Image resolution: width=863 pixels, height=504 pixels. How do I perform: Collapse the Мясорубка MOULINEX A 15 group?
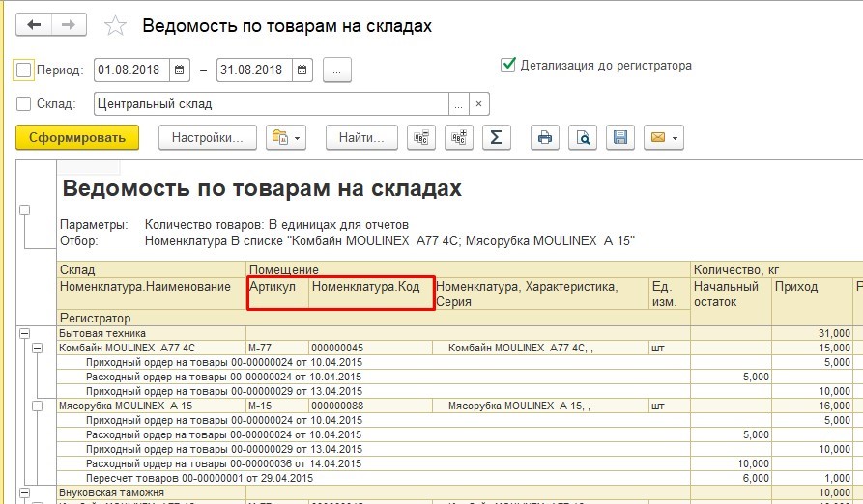[x=38, y=406]
